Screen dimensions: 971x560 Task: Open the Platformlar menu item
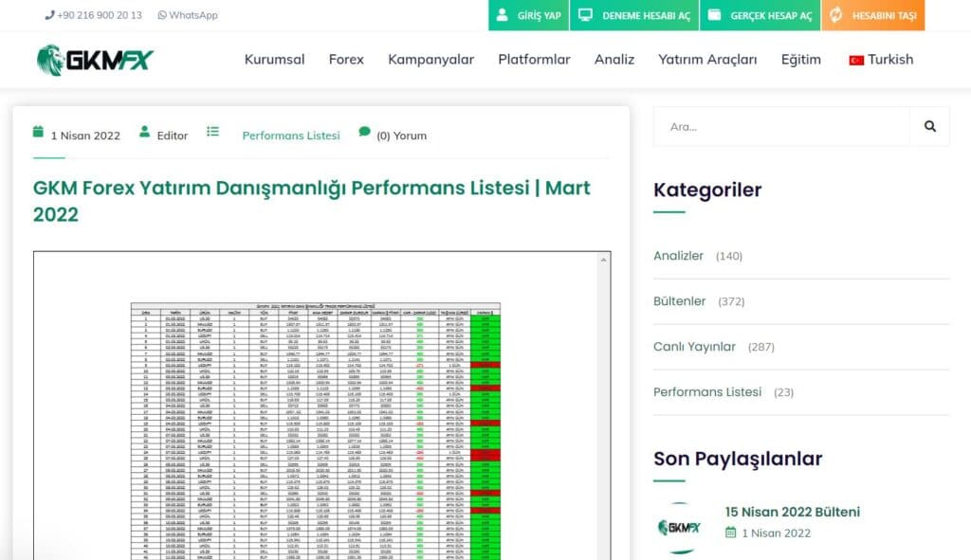point(534,60)
